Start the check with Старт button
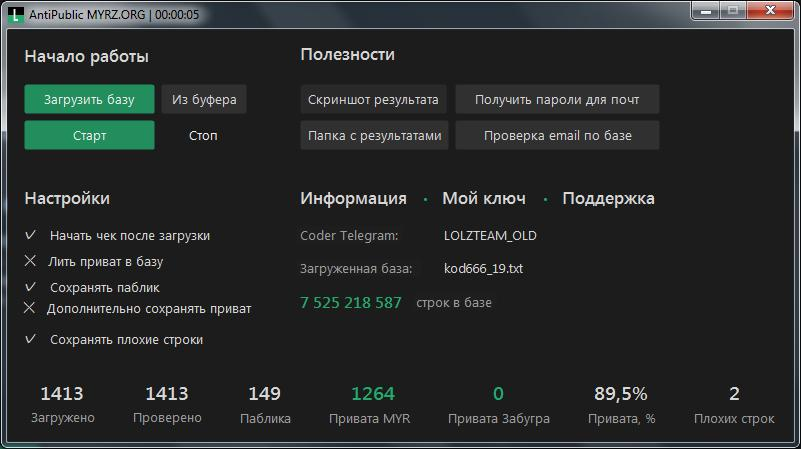 click(89, 135)
